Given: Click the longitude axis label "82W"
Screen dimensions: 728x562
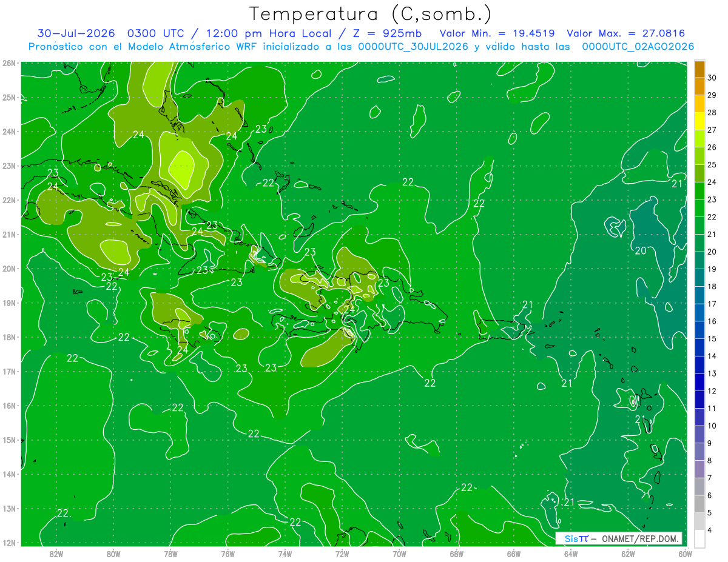Looking at the screenshot, I should [x=56, y=553].
